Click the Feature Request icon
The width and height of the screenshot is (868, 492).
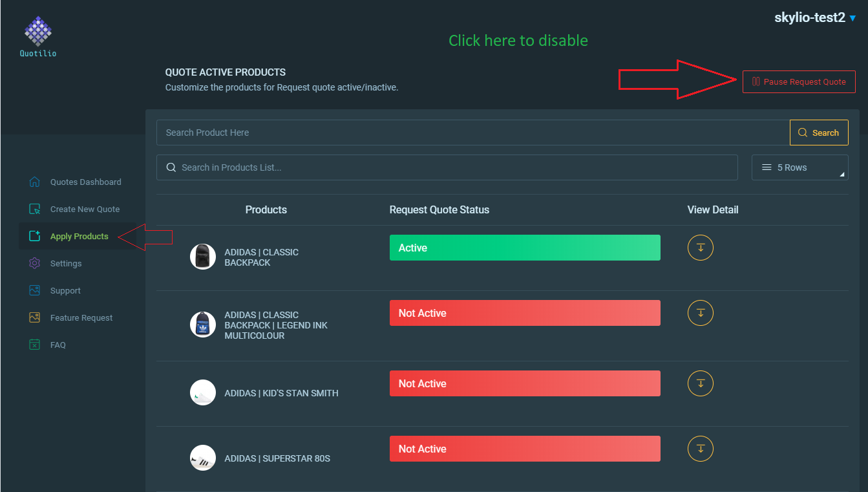(35, 317)
